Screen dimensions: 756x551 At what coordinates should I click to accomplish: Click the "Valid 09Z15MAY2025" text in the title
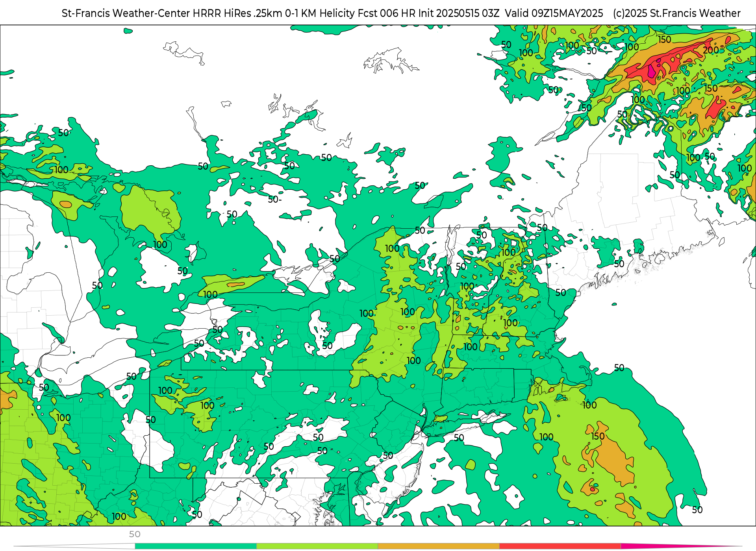(x=554, y=13)
